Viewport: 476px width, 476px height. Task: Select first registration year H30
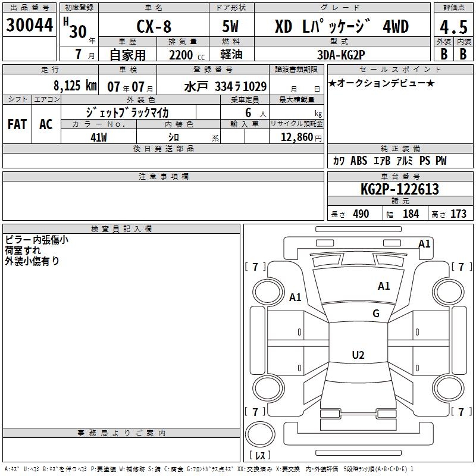[x=76, y=28]
